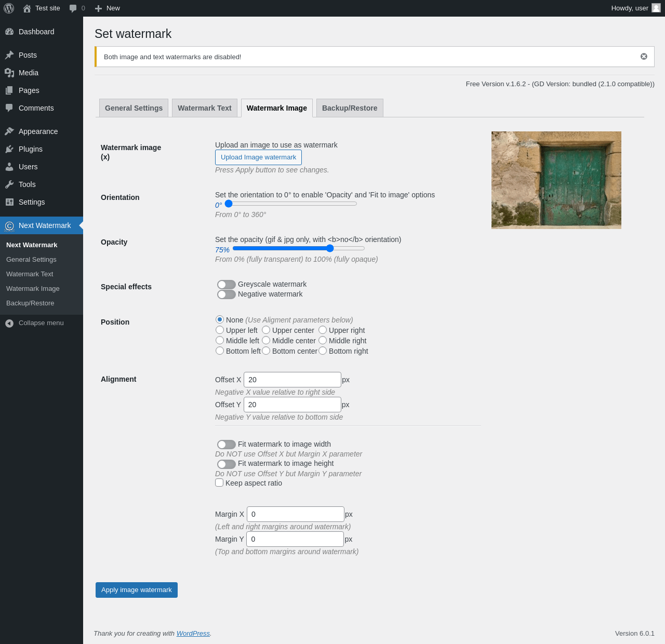Toggle Fit watermark to image height

click(x=227, y=464)
